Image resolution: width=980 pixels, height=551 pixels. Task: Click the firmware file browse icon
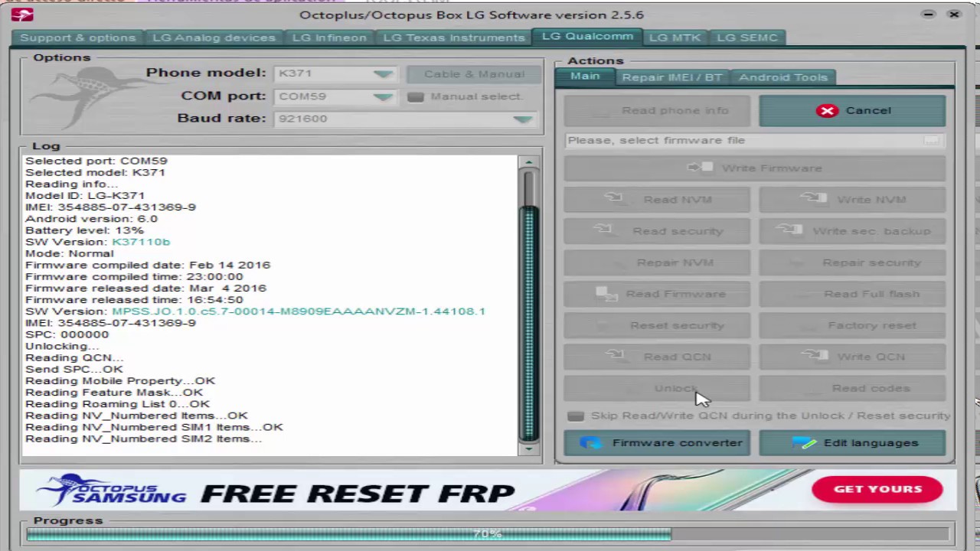[x=931, y=140]
